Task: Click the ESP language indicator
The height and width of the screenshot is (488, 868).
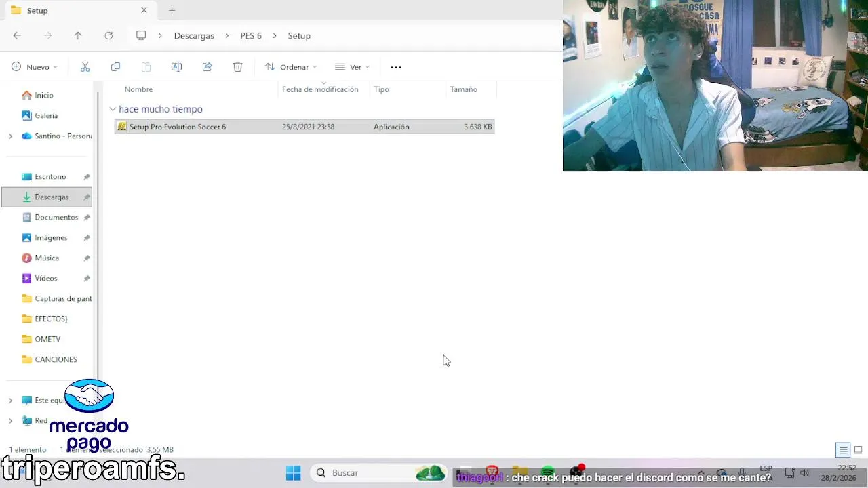Action: coord(766,468)
